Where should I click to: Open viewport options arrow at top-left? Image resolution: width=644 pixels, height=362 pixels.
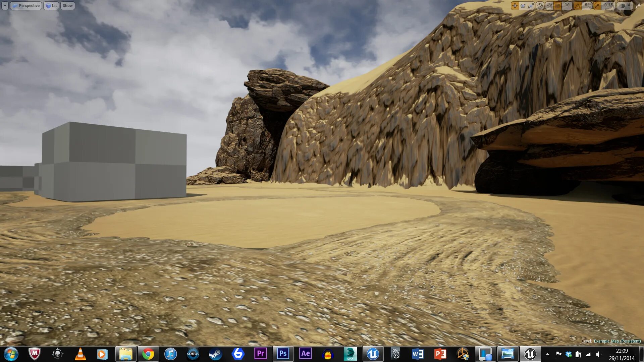(x=5, y=6)
